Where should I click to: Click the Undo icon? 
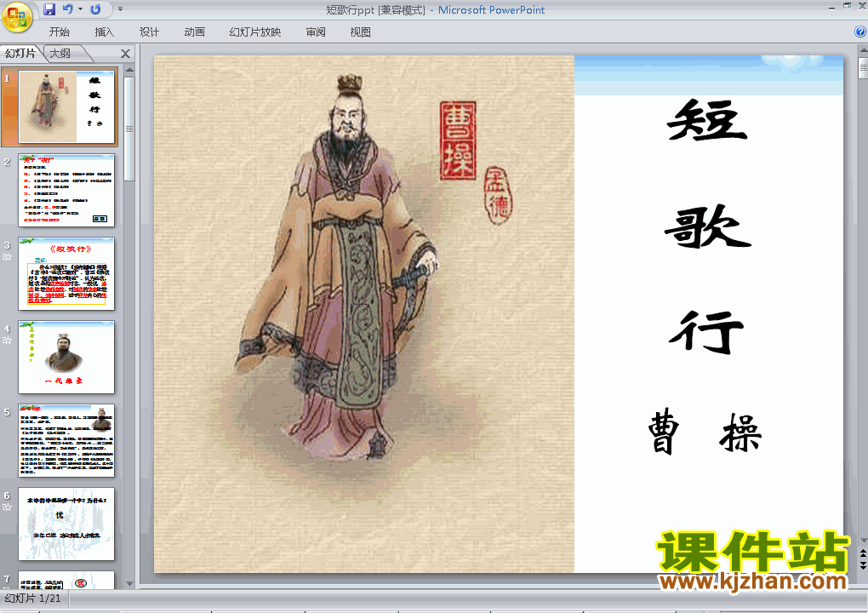click(67, 9)
